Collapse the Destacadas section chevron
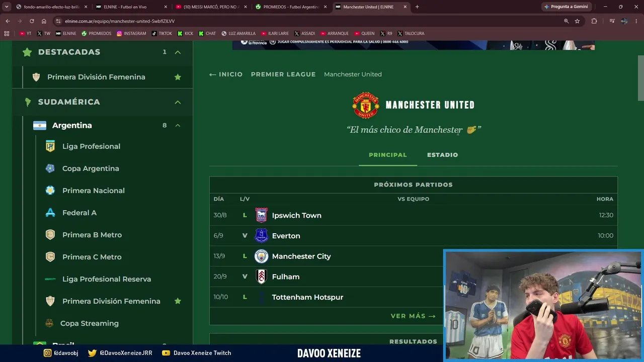The height and width of the screenshot is (362, 644). (x=178, y=52)
